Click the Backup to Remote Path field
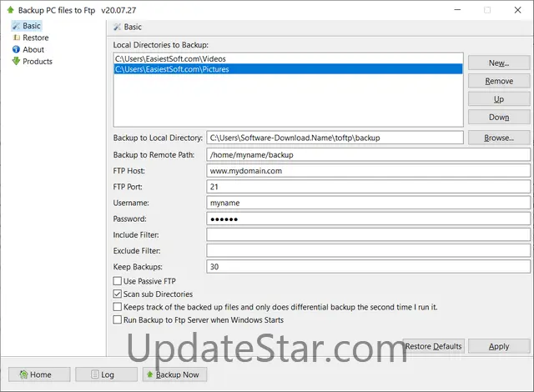Screen dimensions: 534x392 pos(368,155)
